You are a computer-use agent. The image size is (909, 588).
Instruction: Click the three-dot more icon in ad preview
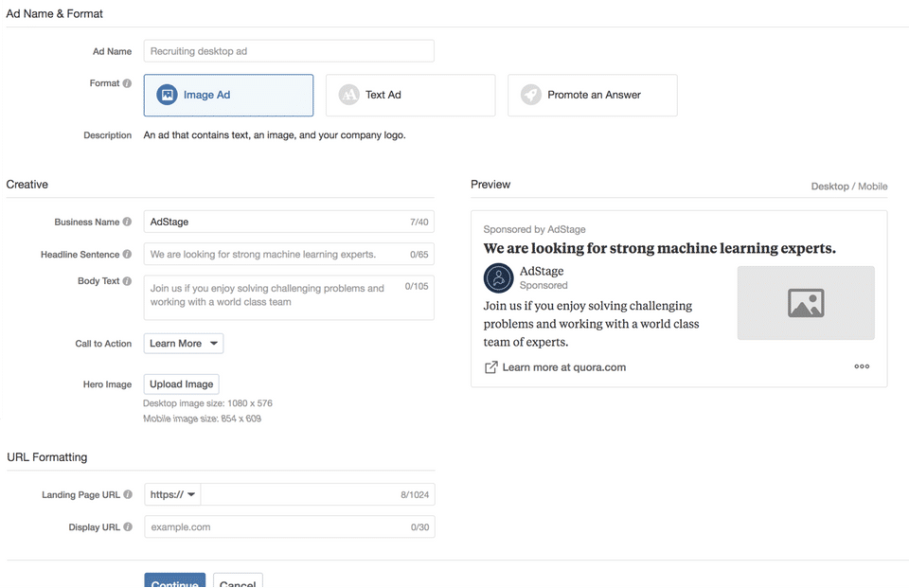point(862,366)
